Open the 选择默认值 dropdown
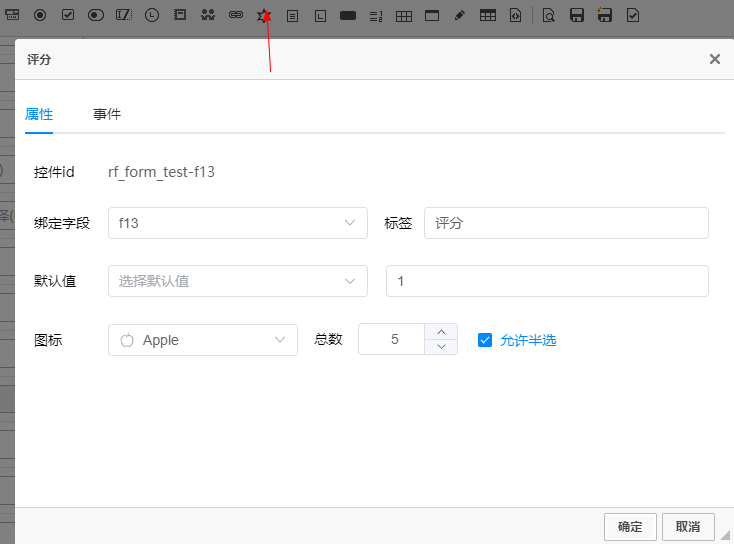The image size is (734, 544). pyautogui.click(x=238, y=281)
